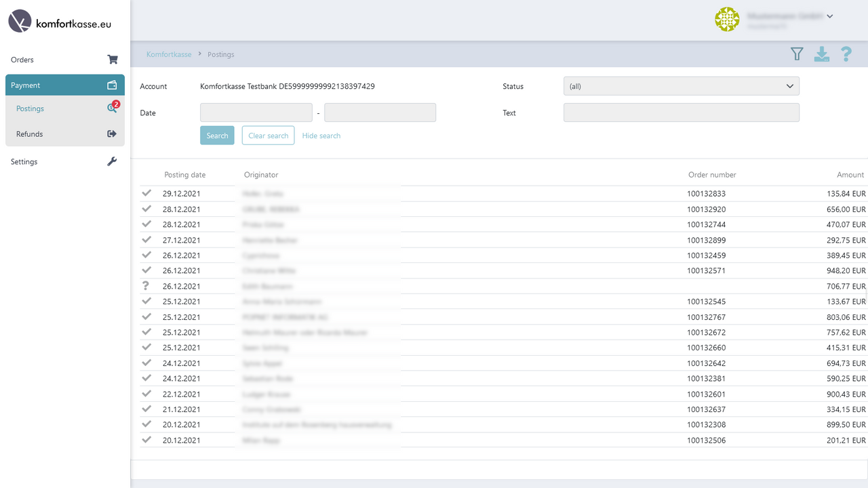Select Postings in the sidebar
The height and width of the screenshot is (488, 868).
pyautogui.click(x=30, y=108)
